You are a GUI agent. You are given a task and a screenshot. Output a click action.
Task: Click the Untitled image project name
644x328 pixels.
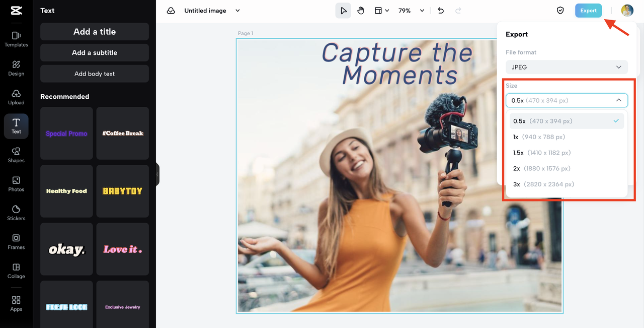coord(205,11)
